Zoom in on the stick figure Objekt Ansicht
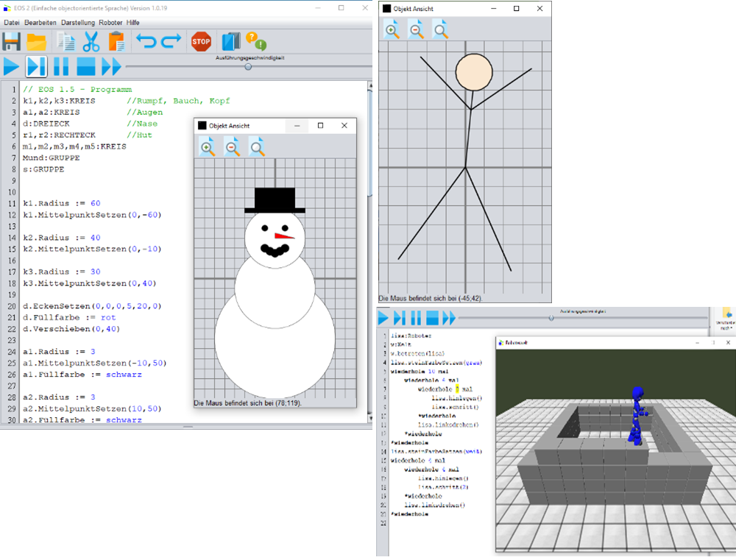The height and width of the screenshot is (560, 736). pyautogui.click(x=392, y=29)
